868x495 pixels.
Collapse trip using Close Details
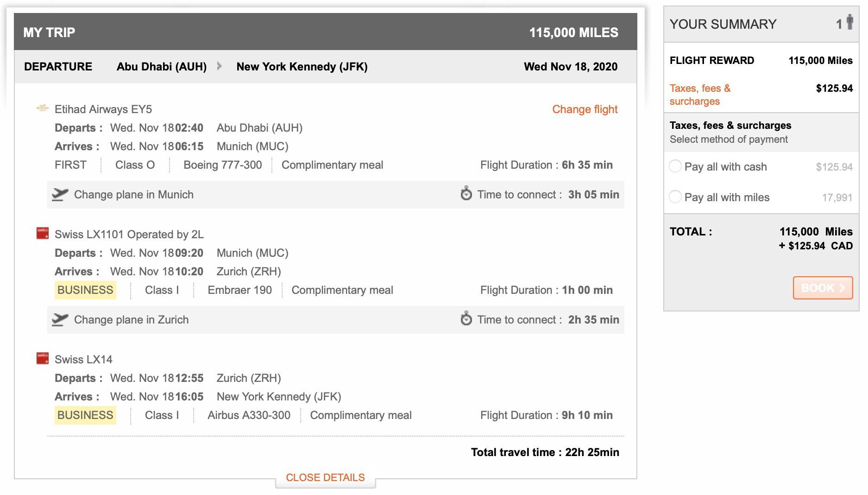[x=325, y=477]
